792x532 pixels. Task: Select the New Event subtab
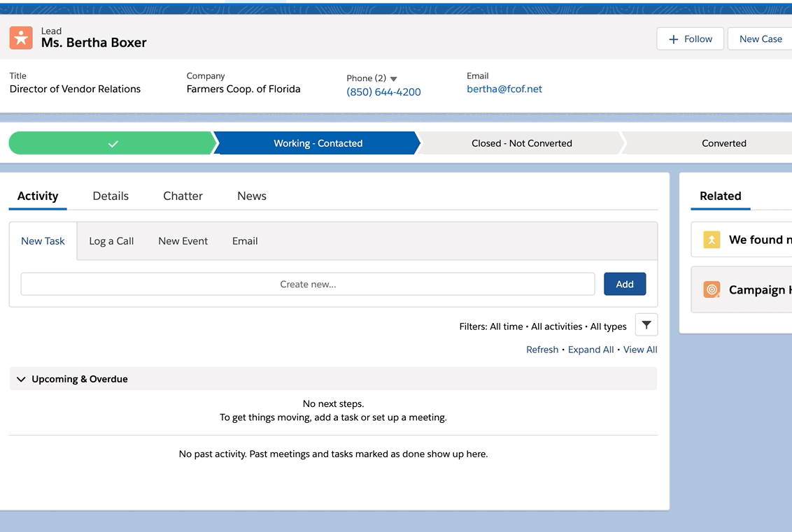tap(183, 241)
